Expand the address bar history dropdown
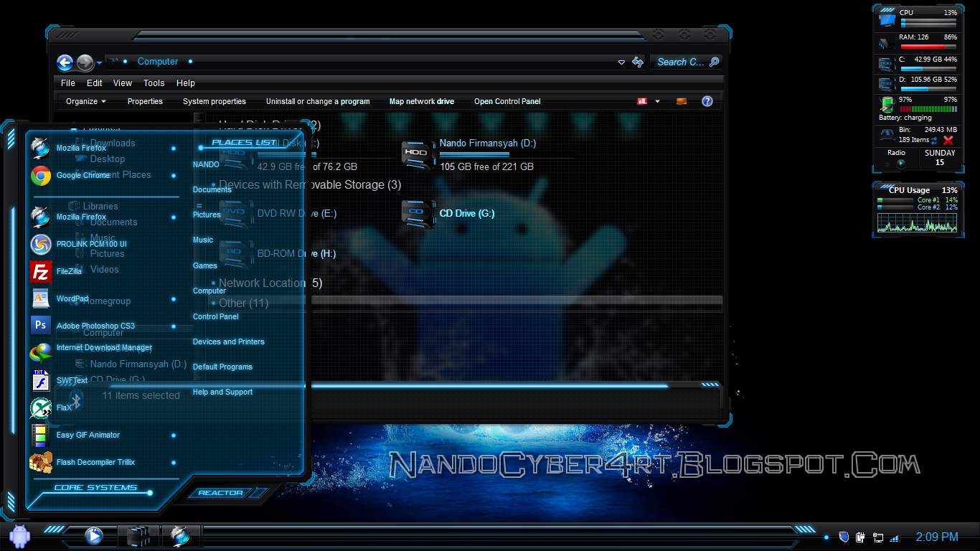980x551 pixels. tap(621, 62)
